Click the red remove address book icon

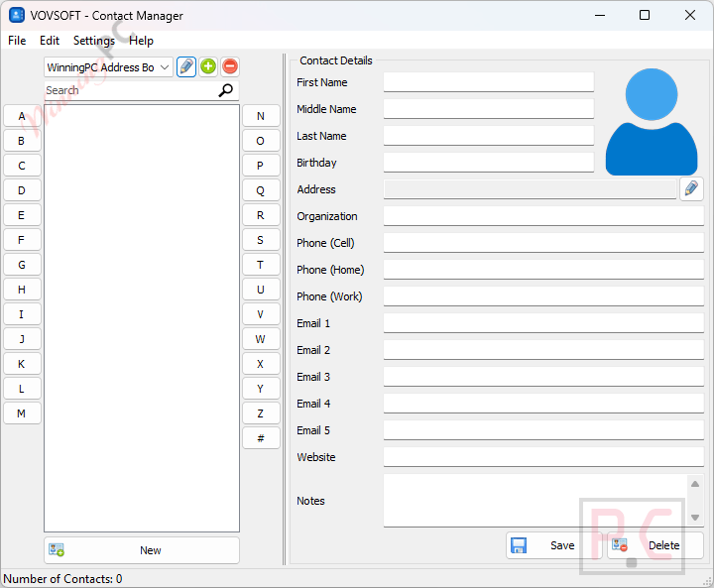(230, 67)
